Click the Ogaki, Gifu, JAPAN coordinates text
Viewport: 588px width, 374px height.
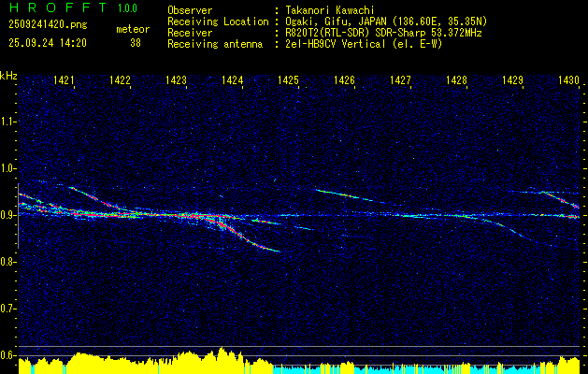385,22
